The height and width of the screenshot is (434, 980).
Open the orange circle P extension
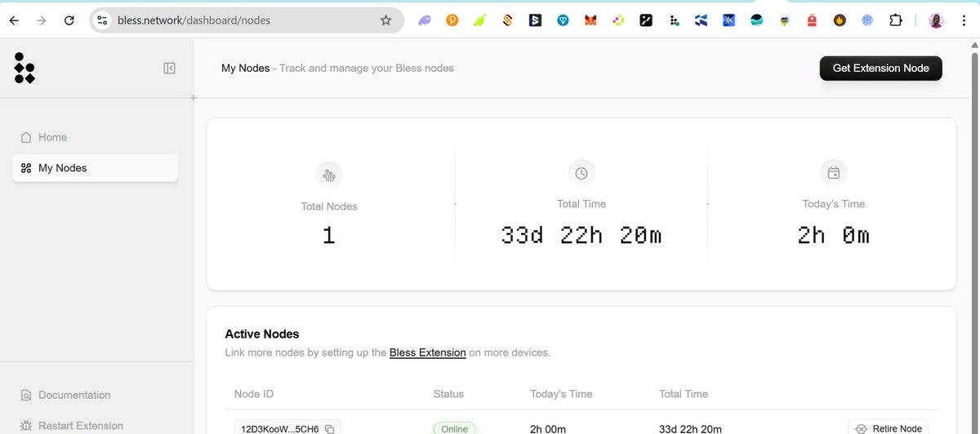tap(452, 20)
